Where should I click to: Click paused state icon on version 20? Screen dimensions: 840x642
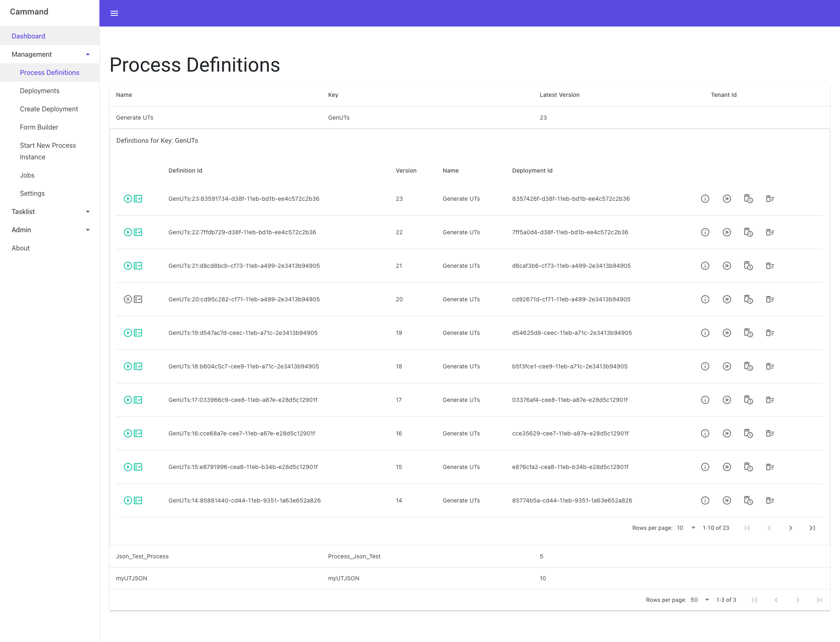[128, 299]
